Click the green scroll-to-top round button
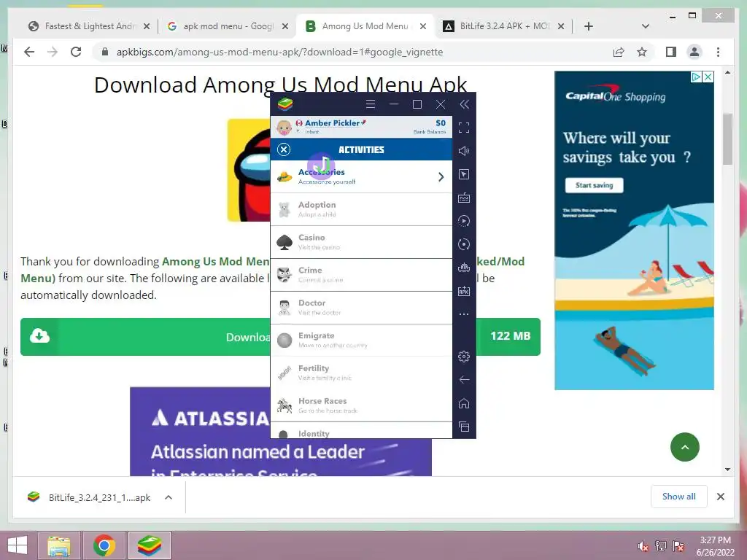Screen dimensions: 747x560 (x=684, y=447)
